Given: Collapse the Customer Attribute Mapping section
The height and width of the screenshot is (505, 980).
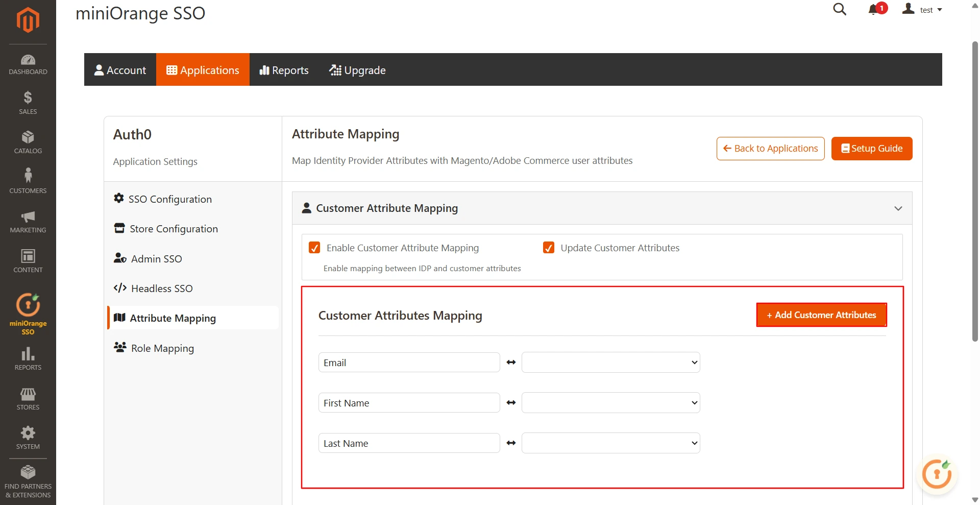Looking at the screenshot, I should pyautogui.click(x=898, y=208).
